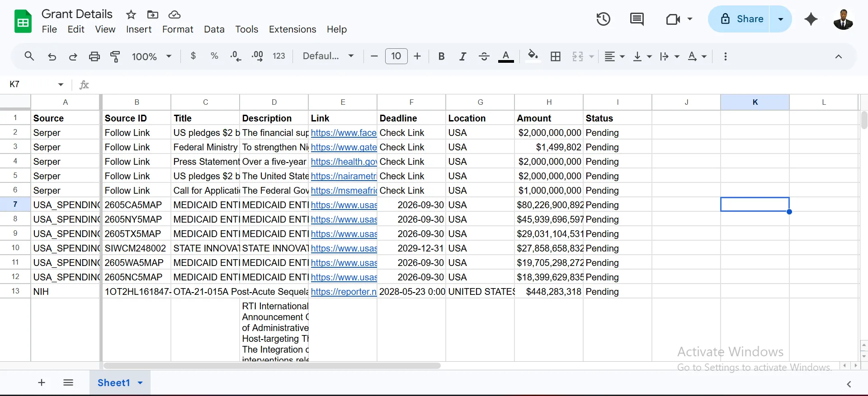Collapse the menus with caret icon
This screenshot has height=396, width=868.
tap(838, 56)
